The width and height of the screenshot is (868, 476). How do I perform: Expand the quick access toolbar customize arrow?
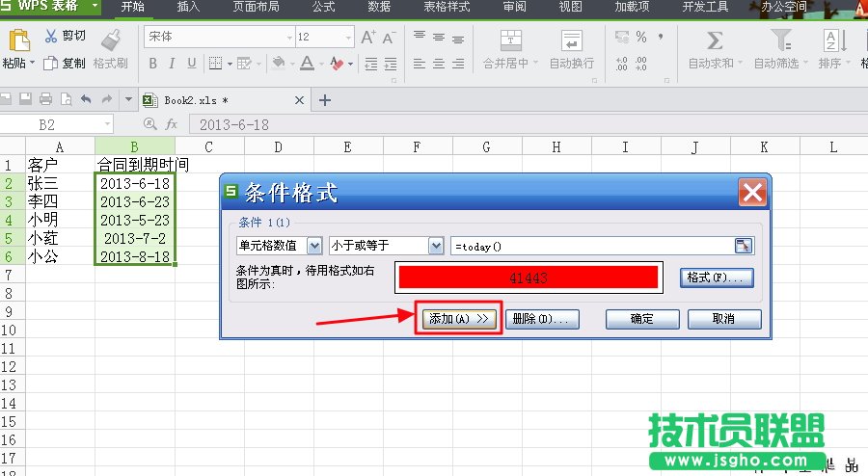[128, 99]
